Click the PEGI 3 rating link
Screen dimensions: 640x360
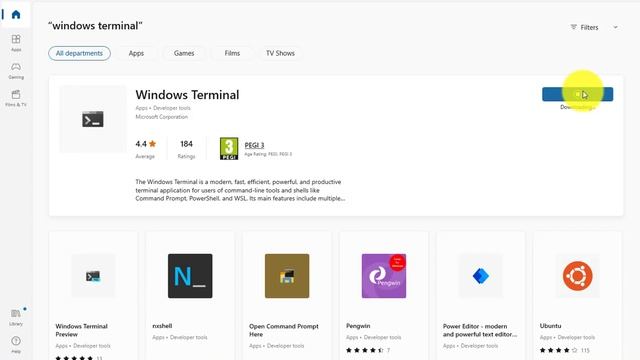coord(254,145)
